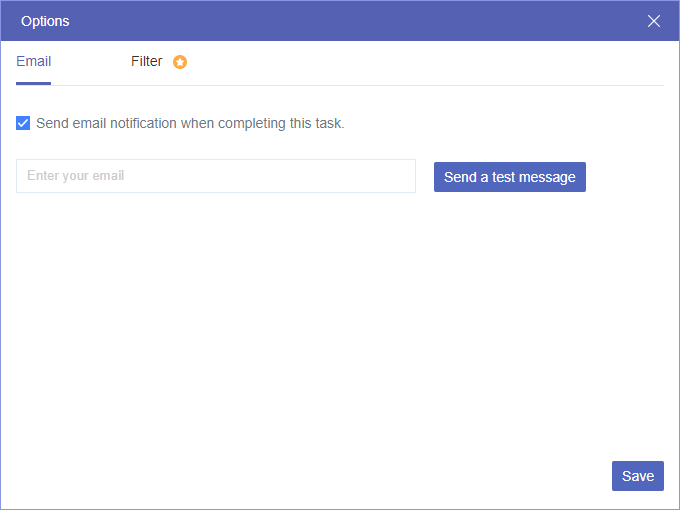Switch to the Filter tab

click(147, 62)
